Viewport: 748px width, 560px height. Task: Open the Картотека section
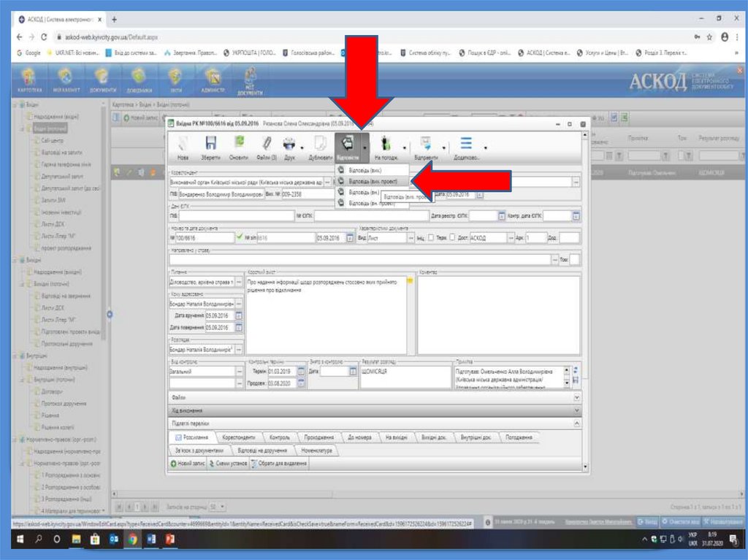point(29,80)
